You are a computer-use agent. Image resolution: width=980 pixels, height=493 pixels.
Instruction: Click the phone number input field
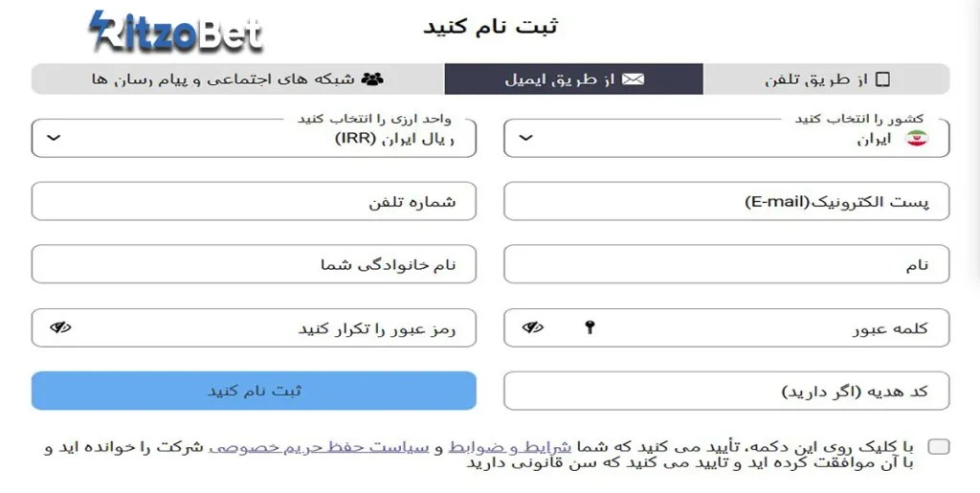[x=254, y=202]
